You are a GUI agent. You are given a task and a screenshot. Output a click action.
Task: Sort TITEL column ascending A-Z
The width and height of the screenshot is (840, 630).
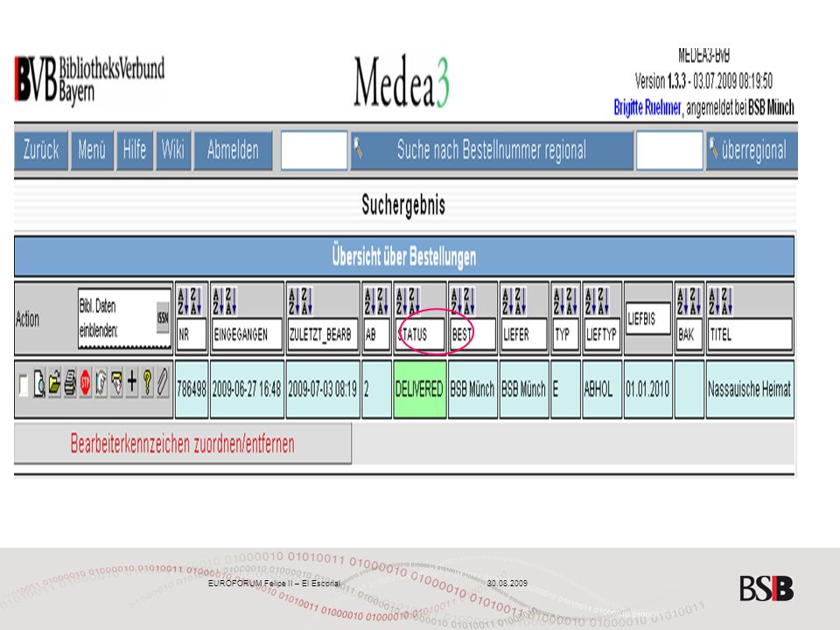point(714,301)
